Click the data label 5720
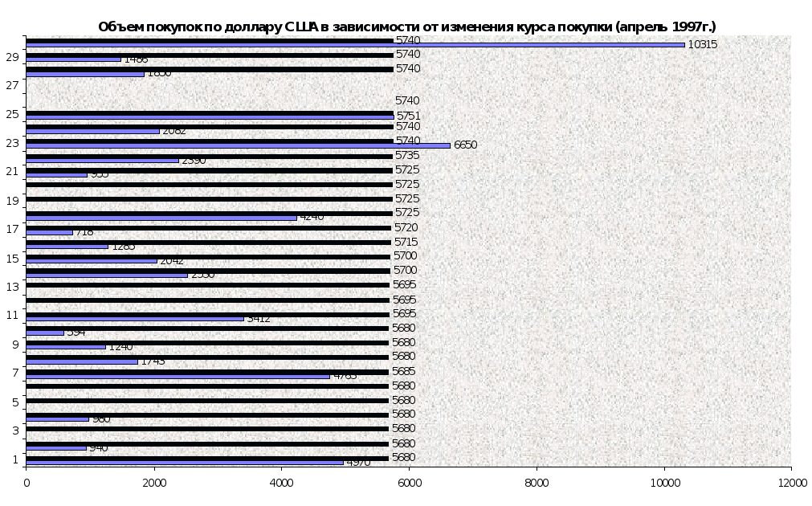Image resolution: width=812 pixels, height=506 pixels. coord(406,227)
